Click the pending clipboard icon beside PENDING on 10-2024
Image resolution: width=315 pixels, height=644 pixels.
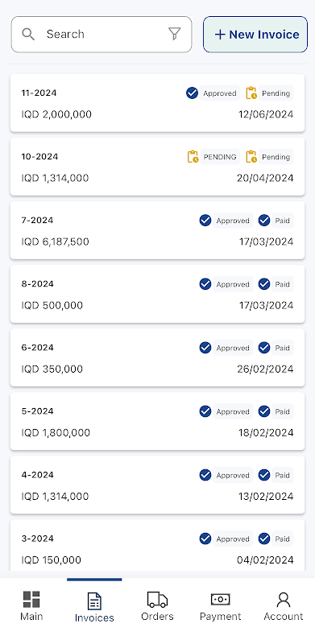click(193, 157)
